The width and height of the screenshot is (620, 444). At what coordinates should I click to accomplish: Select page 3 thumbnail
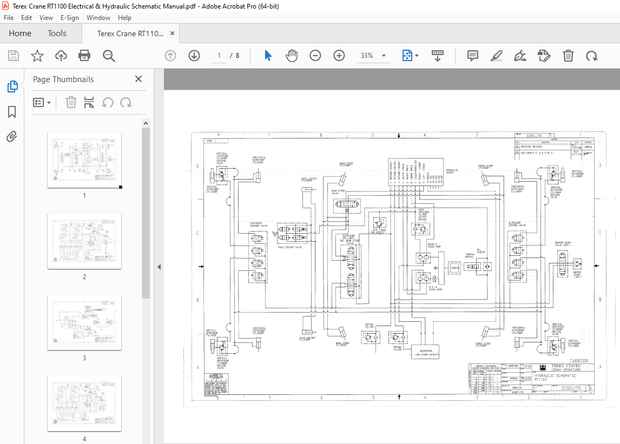click(x=84, y=322)
